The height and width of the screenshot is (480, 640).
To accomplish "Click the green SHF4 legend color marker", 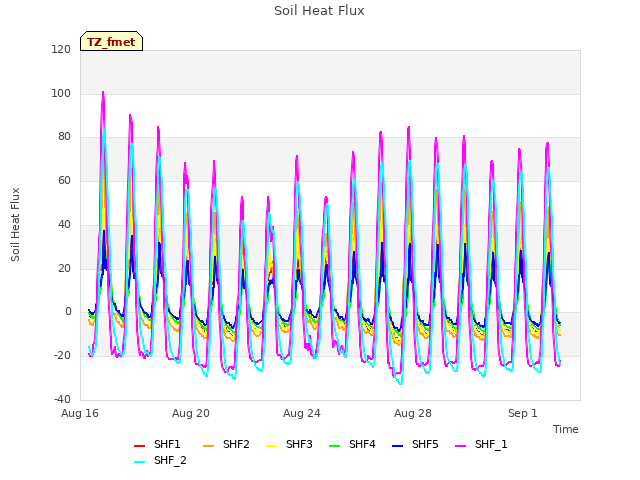I will pyautogui.click(x=335, y=446).
